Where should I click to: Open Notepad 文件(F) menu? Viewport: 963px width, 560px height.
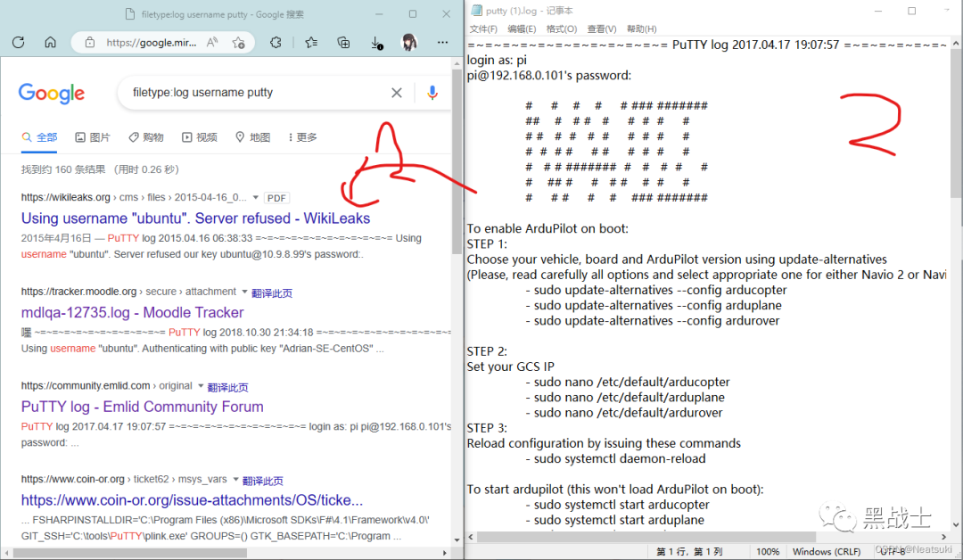(x=483, y=29)
